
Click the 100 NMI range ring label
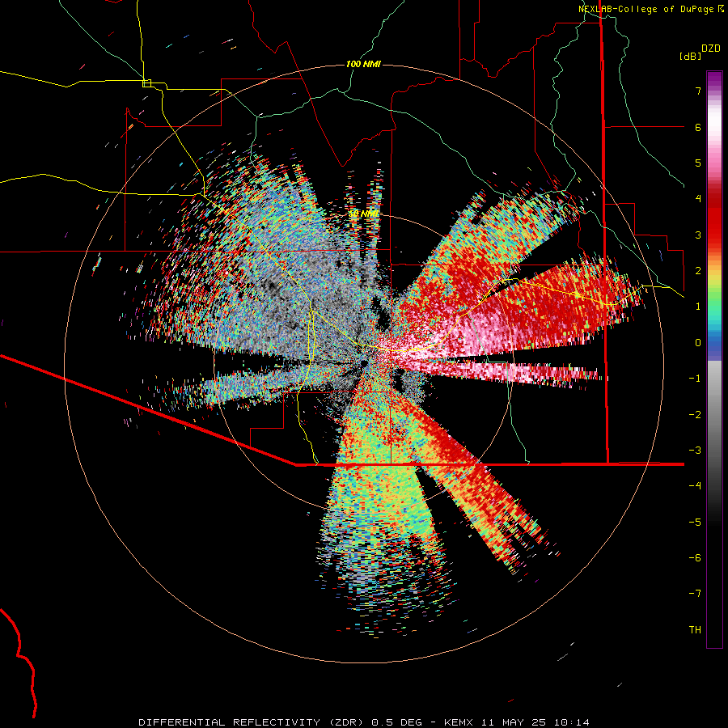363,64
